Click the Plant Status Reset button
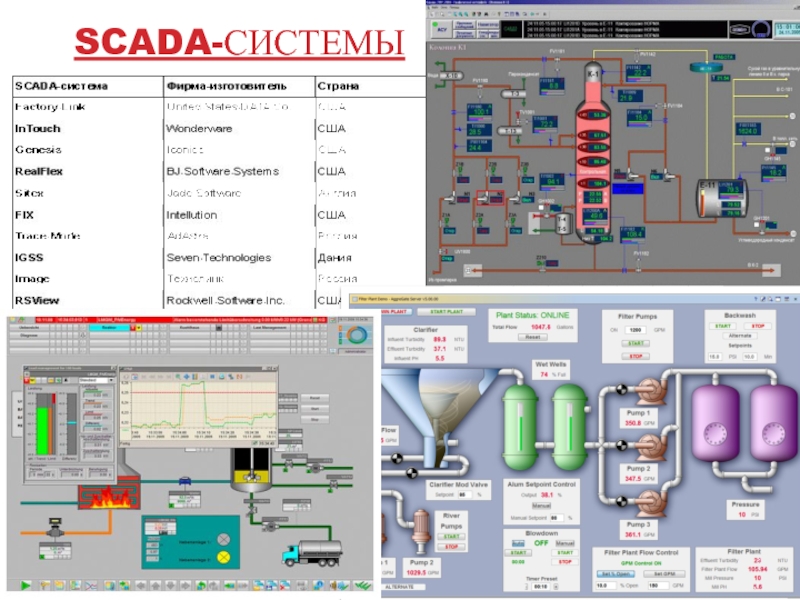This screenshot has width=800, height=600. pyautogui.click(x=534, y=337)
